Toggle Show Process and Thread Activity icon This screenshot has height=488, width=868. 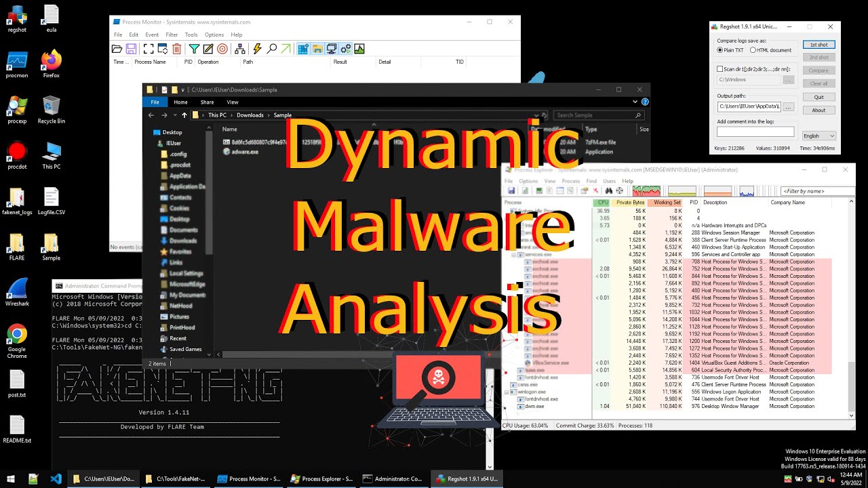pyautogui.click(x=345, y=49)
